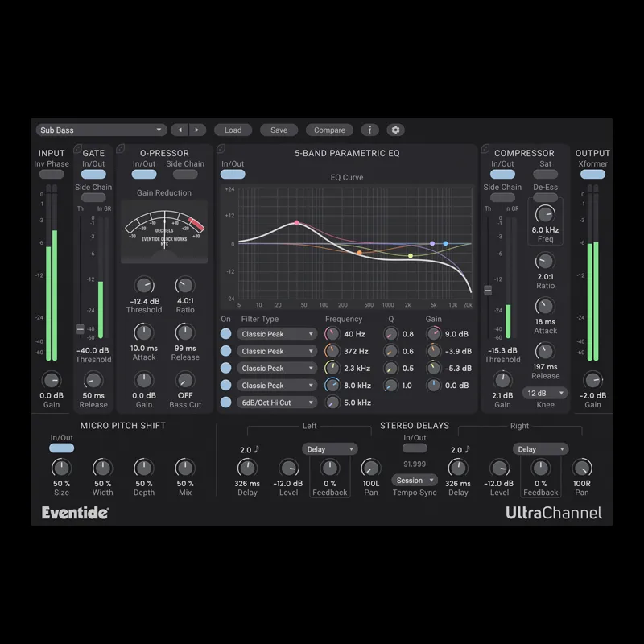Image resolution: width=644 pixels, height=644 pixels.
Task: Click the Compressor Attack knob
Action: coord(545,306)
